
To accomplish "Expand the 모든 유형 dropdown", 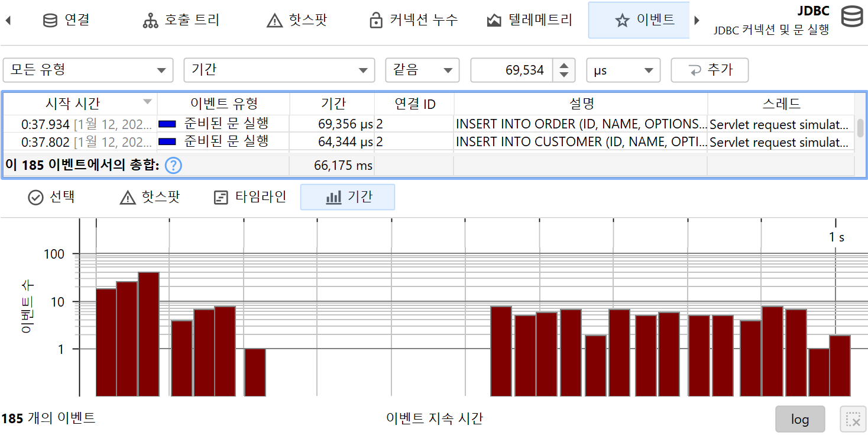I will 88,70.
